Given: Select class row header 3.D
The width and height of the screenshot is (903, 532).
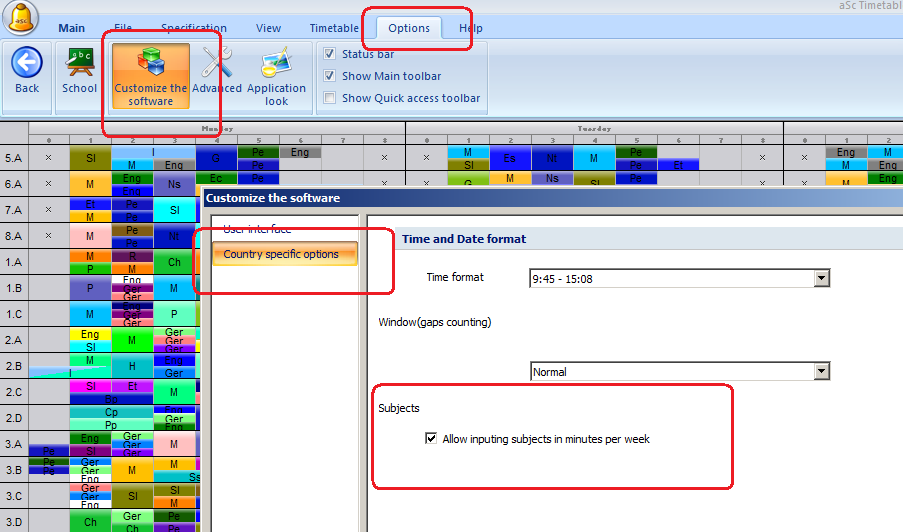Looking at the screenshot, I should tap(14, 521).
